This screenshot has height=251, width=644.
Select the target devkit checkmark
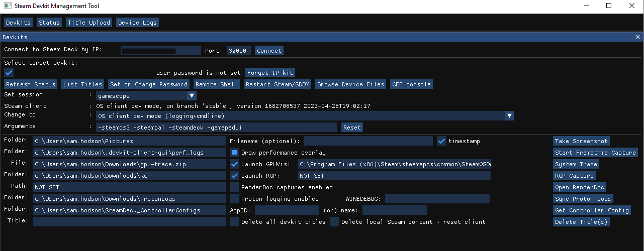pyautogui.click(x=9, y=73)
